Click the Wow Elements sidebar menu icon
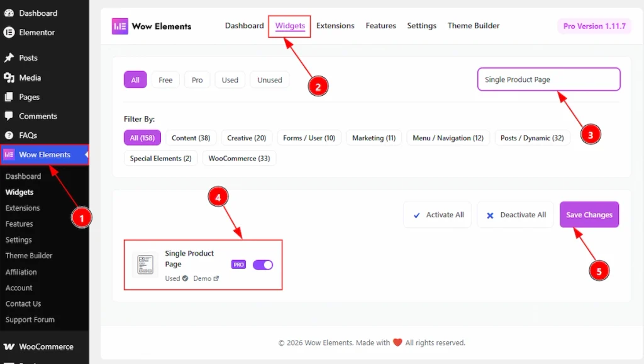This screenshot has height=364, width=644. tap(9, 155)
